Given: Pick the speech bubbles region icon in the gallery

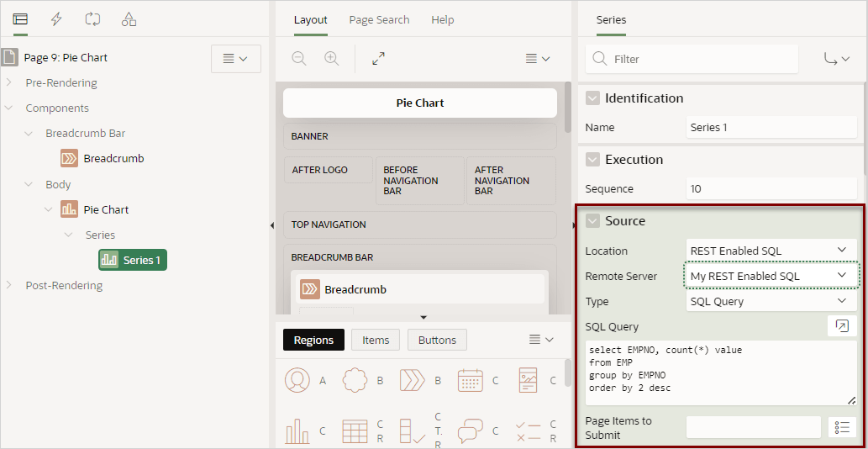Looking at the screenshot, I should 471,431.
